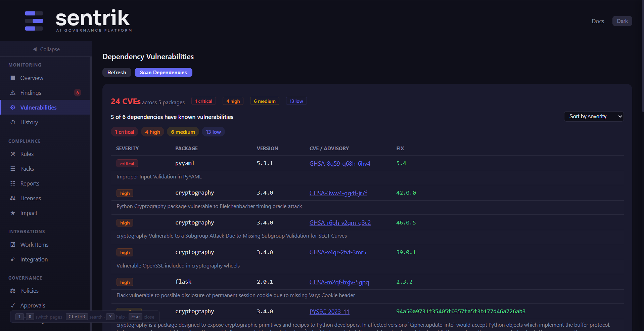Click fix version 42.0.0

(406, 193)
